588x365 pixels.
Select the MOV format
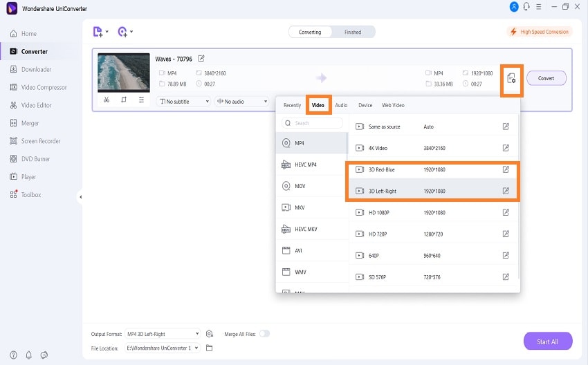tap(312, 186)
